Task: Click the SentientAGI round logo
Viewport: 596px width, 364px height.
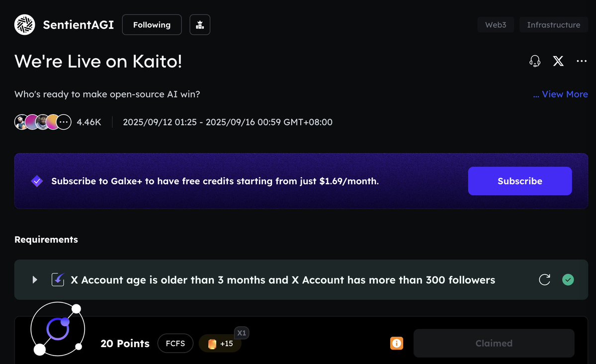Action: [25, 25]
